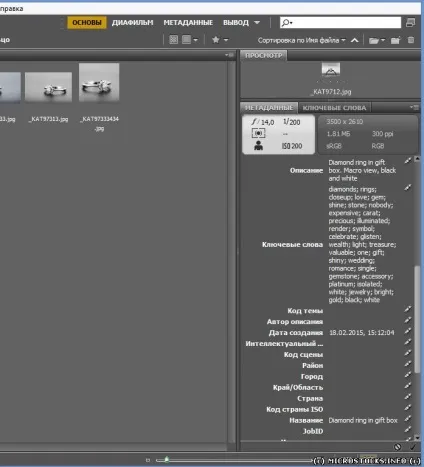The image size is (424, 467).
Task: Select the ПРОСМОТР panel tab
Action: click(x=264, y=55)
